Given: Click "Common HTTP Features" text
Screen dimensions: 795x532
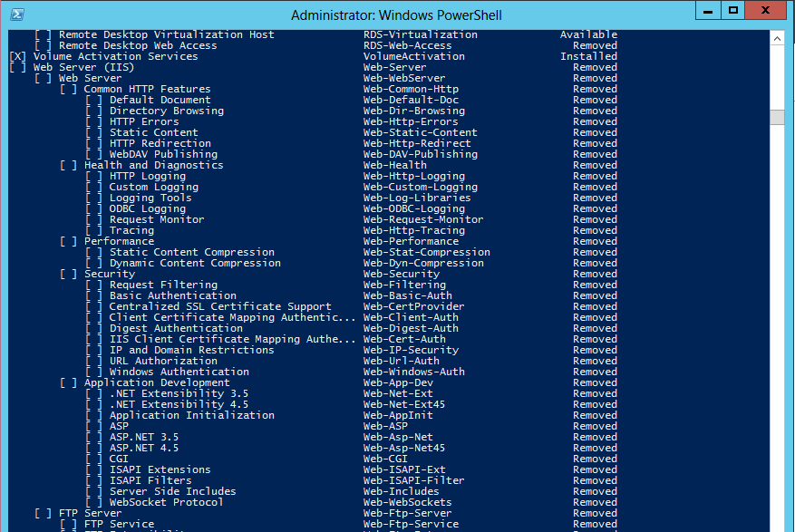Looking at the screenshot, I should [x=148, y=89].
